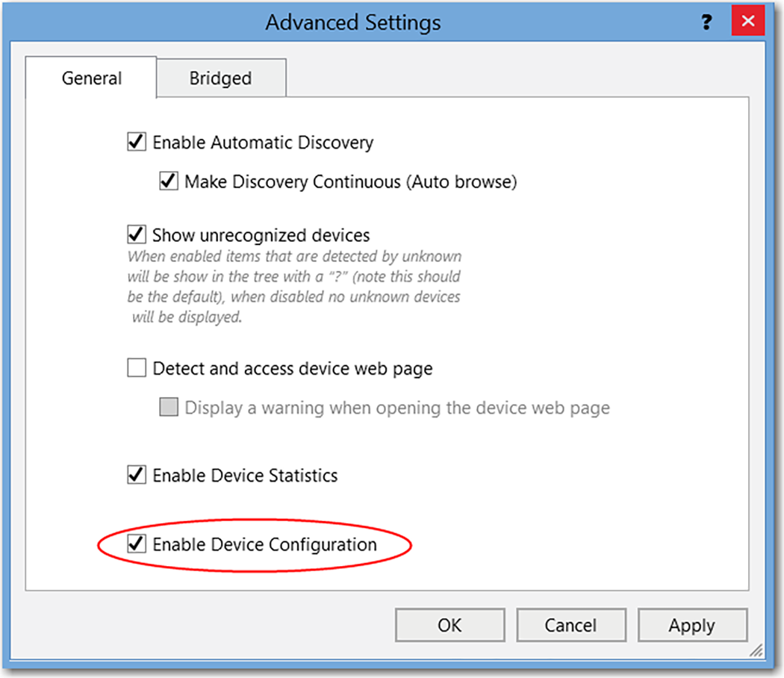The width and height of the screenshot is (784, 678).
Task: Disable Make Discovery Continuous (Auto browse)
Action: pyautogui.click(x=169, y=181)
